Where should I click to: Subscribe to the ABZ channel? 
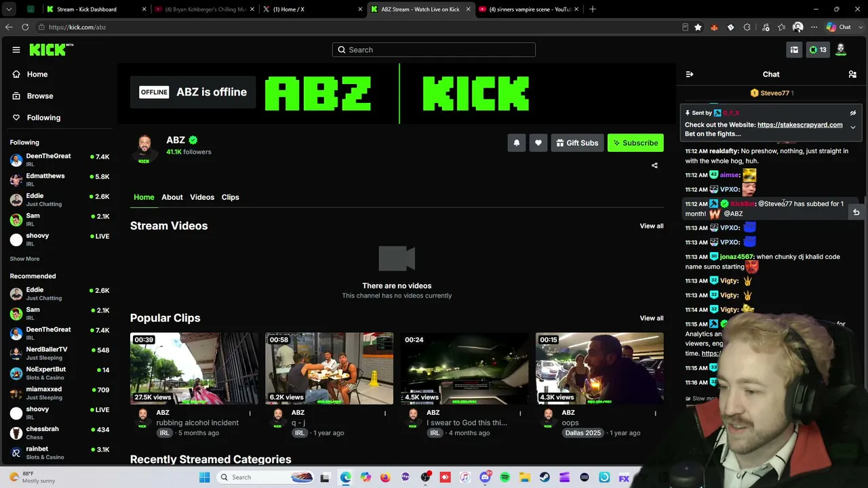tap(635, 143)
